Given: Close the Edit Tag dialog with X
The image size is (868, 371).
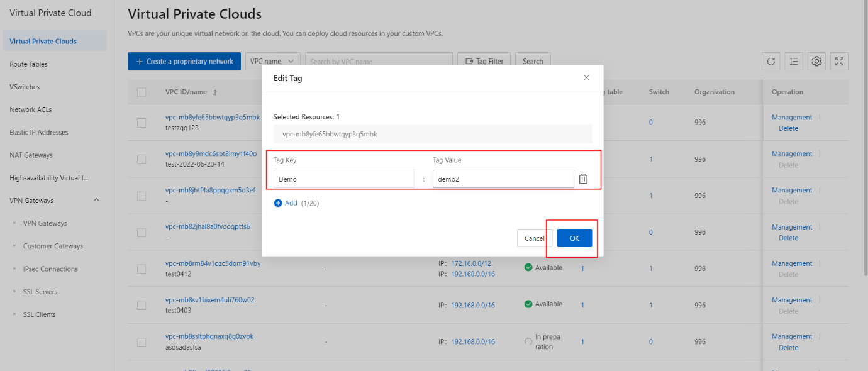Looking at the screenshot, I should tap(586, 78).
